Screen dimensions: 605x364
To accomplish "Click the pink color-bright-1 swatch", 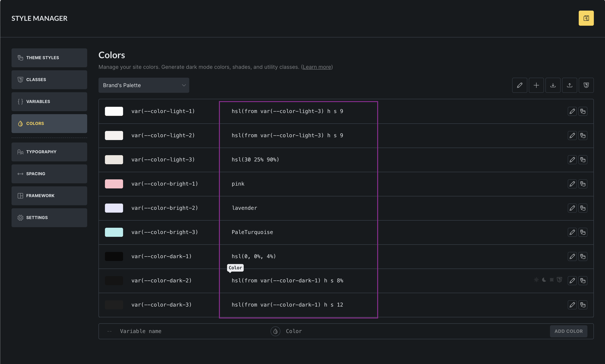I will pos(114,184).
